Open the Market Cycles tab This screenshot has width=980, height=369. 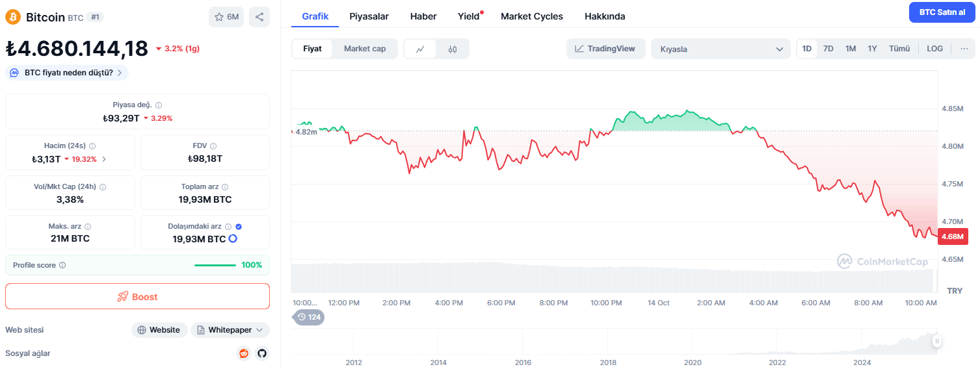pyautogui.click(x=532, y=16)
